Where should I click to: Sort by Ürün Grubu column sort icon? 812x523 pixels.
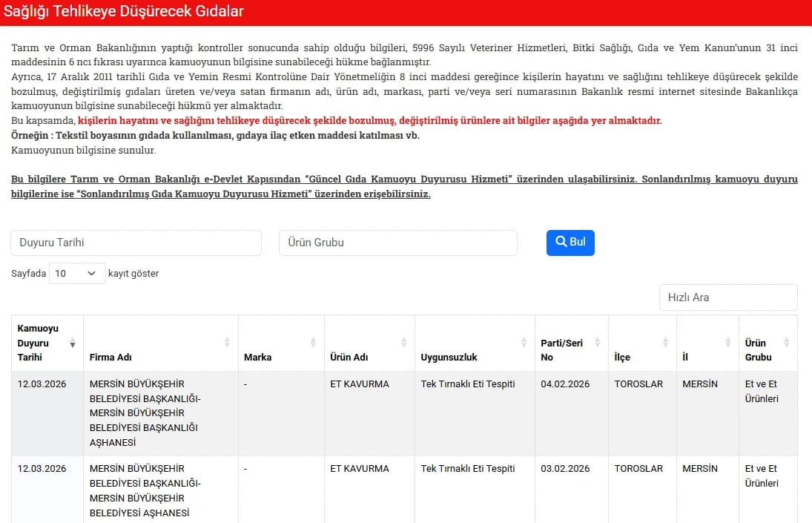[787, 342]
